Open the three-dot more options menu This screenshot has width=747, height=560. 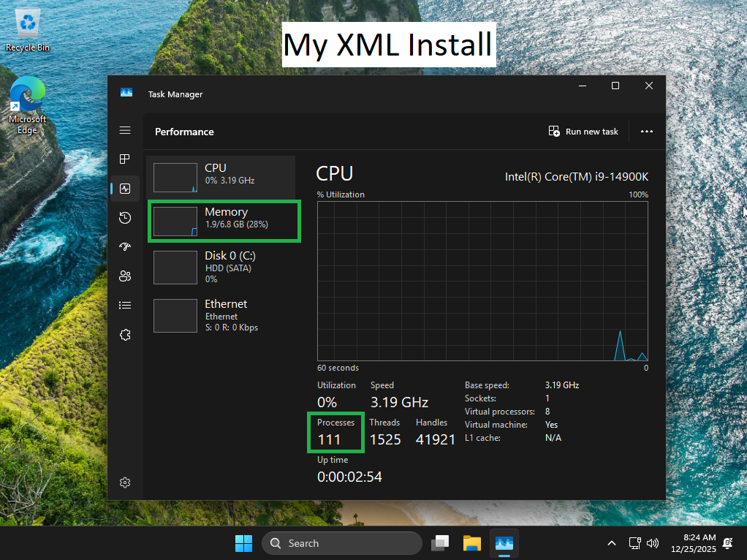(646, 132)
